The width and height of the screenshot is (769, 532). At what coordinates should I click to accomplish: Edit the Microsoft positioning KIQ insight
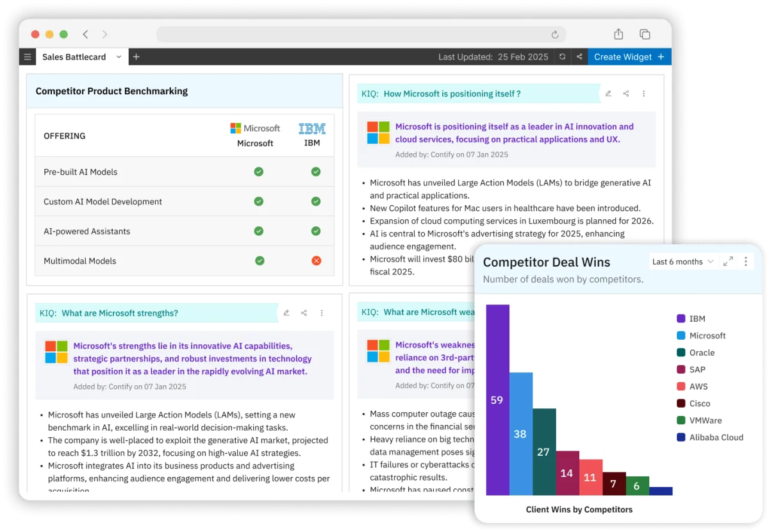[x=608, y=93]
